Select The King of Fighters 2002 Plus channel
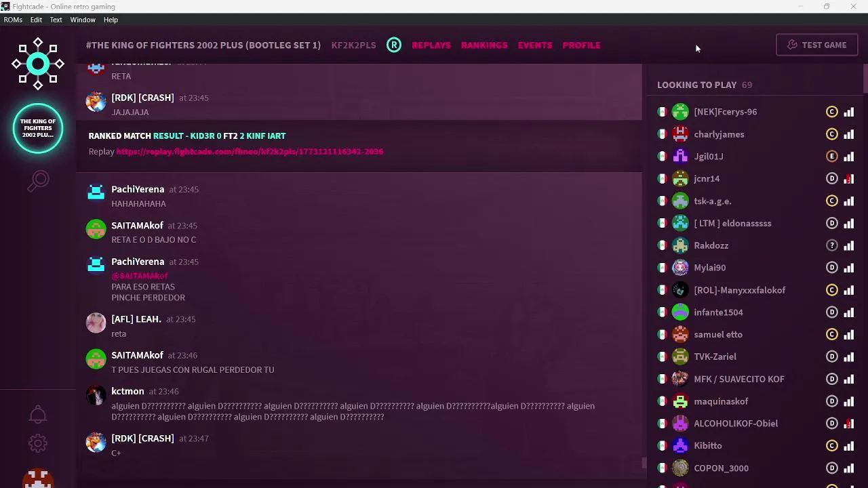Viewport: 868px width, 488px height. [x=38, y=128]
